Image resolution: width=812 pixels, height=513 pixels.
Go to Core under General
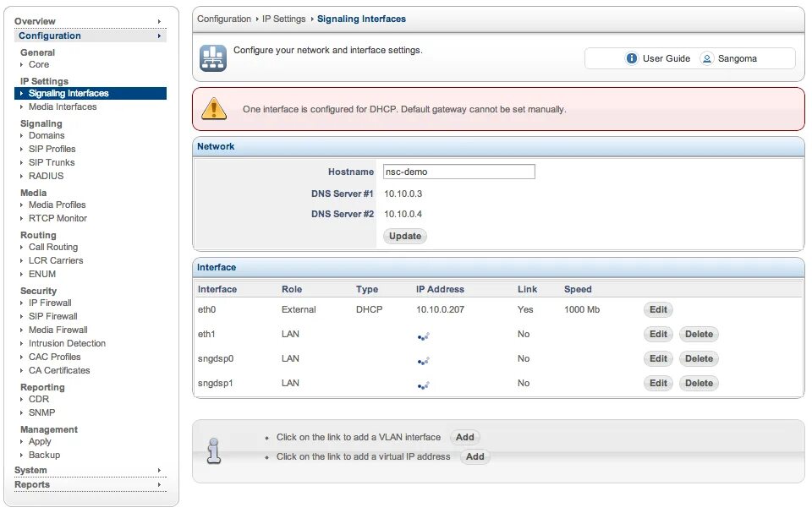39,65
